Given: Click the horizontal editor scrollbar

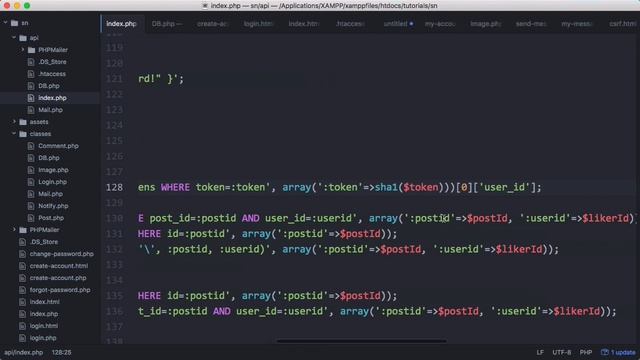Looking at the screenshot, I should (361, 341).
